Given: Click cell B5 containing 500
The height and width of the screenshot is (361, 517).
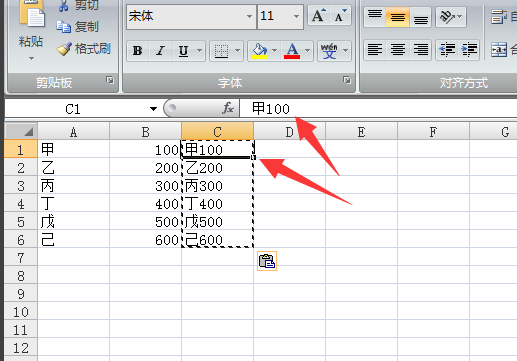Looking at the screenshot, I should [146, 221].
